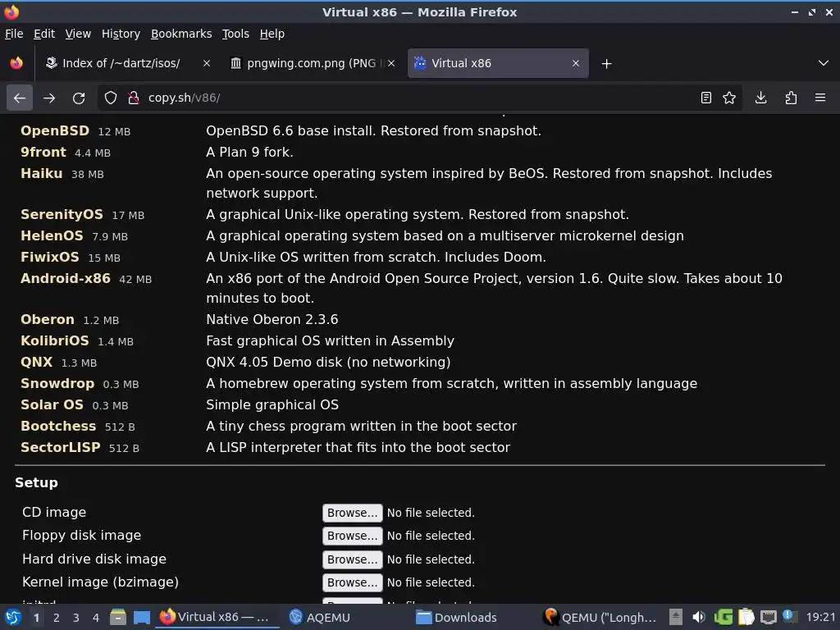Close the Index of /~dartz/isos/ tab
840x630 pixels.
click(206, 63)
